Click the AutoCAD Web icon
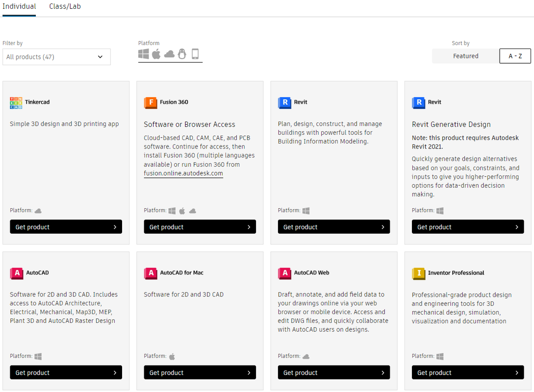 285,273
